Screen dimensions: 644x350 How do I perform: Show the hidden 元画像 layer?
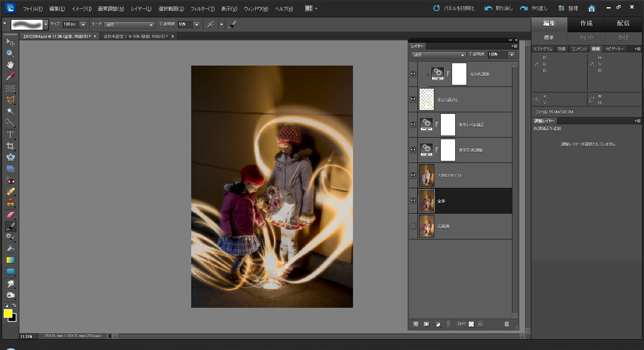413,226
